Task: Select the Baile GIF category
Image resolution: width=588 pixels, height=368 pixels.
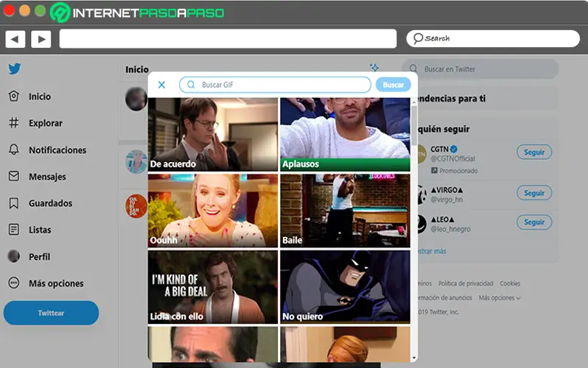Action: click(x=345, y=210)
